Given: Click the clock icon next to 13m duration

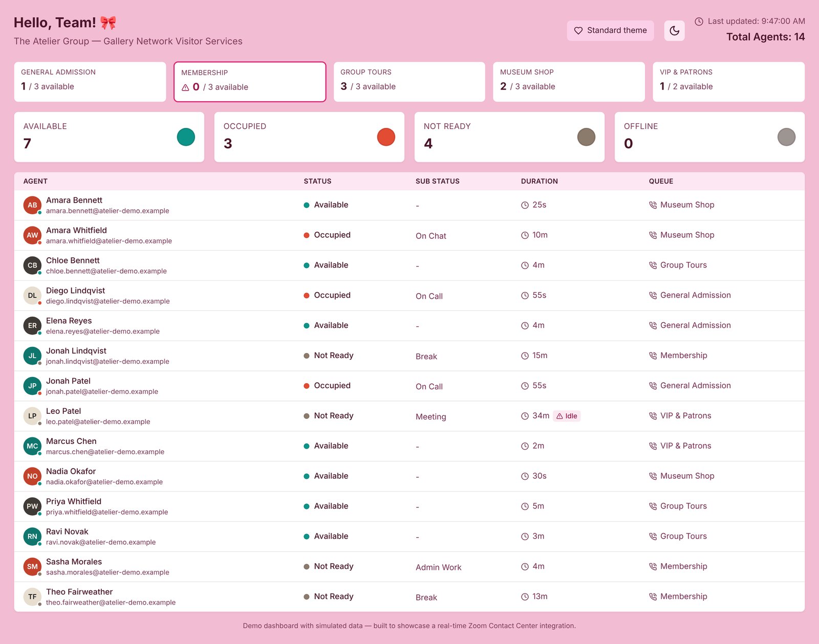Looking at the screenshot, I should [525, 597].
